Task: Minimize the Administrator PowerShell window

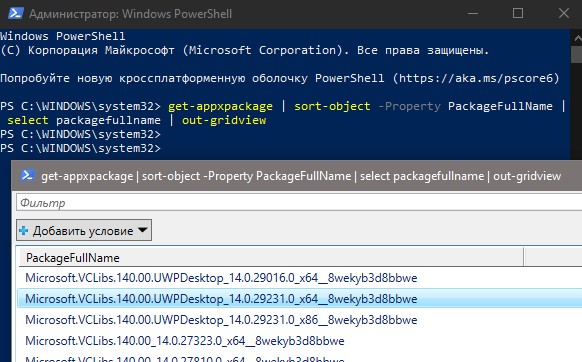Action: (x=473, y=14)
